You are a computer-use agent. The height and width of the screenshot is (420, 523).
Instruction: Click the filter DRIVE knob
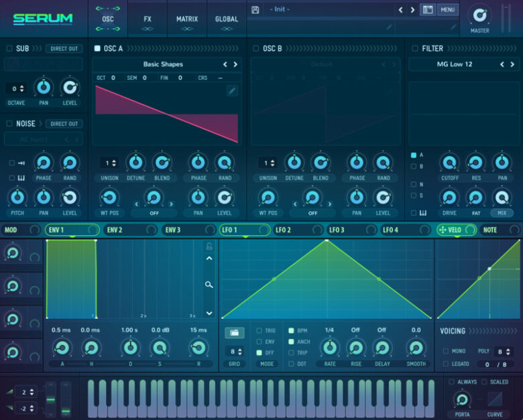pos(450,198)
